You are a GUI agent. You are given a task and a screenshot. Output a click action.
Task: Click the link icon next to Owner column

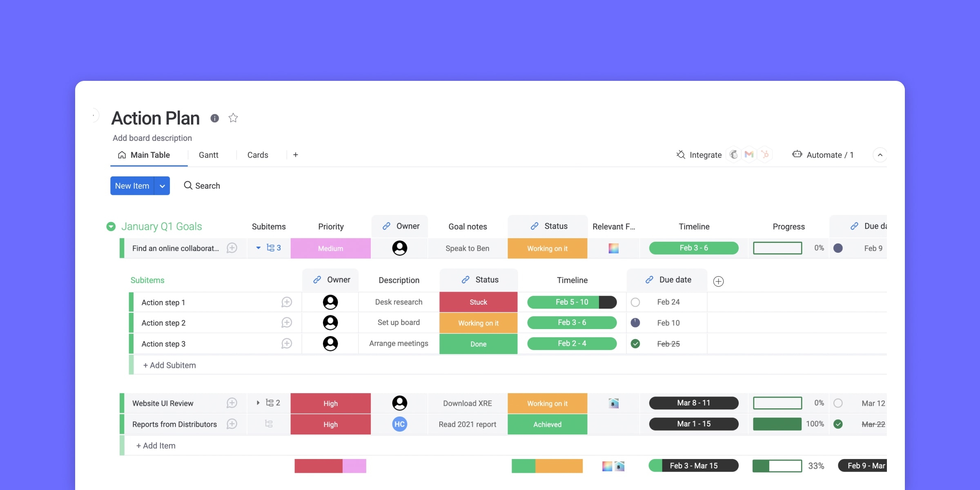[x=385, y=226]
